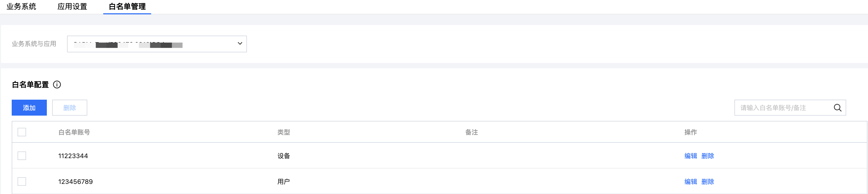The image size is (868, 194).
Task: Open the 业务系统与应用 dropdown chevron
Action: (239, 43)
